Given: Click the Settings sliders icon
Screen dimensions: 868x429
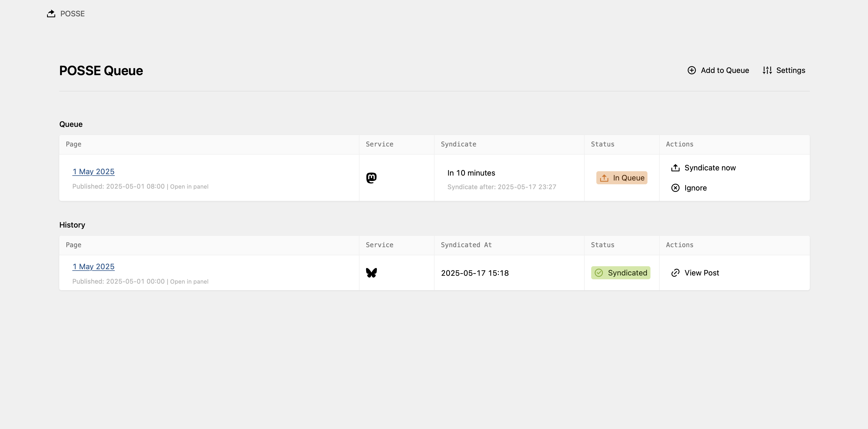Looking at the screenshot, I should tap(767, 70).
